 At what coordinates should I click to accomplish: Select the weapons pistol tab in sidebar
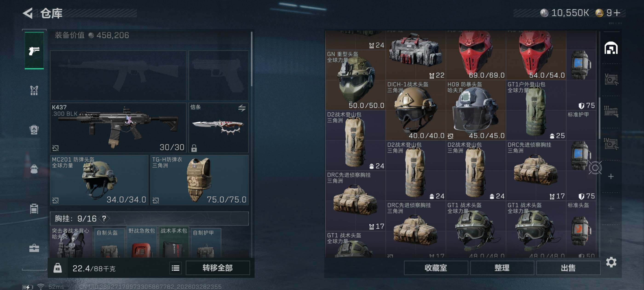point(34,50)
